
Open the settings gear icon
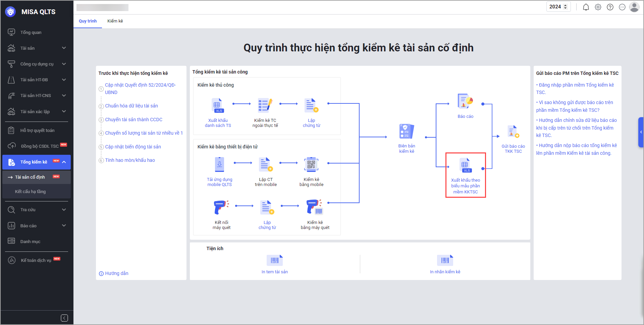tap(598, 7)
